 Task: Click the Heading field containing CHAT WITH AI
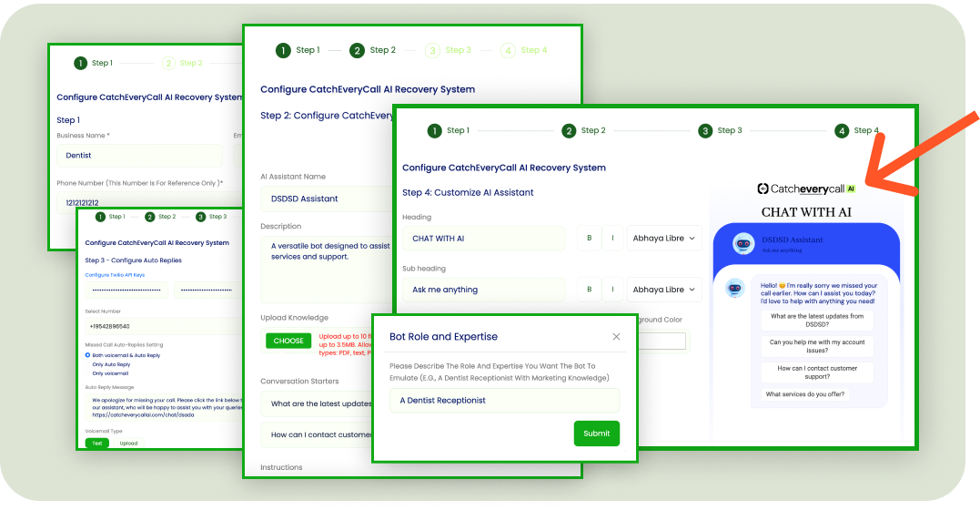coord(484,239)
